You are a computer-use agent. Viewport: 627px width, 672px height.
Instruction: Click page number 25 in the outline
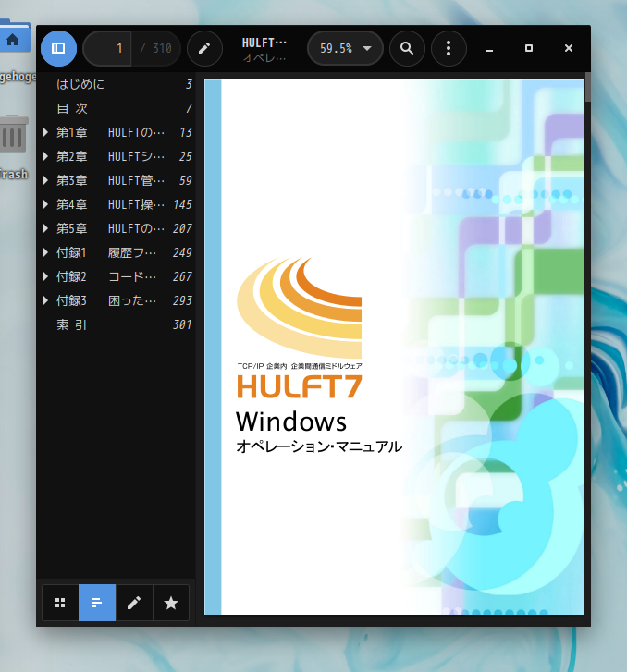pos(185,156)
